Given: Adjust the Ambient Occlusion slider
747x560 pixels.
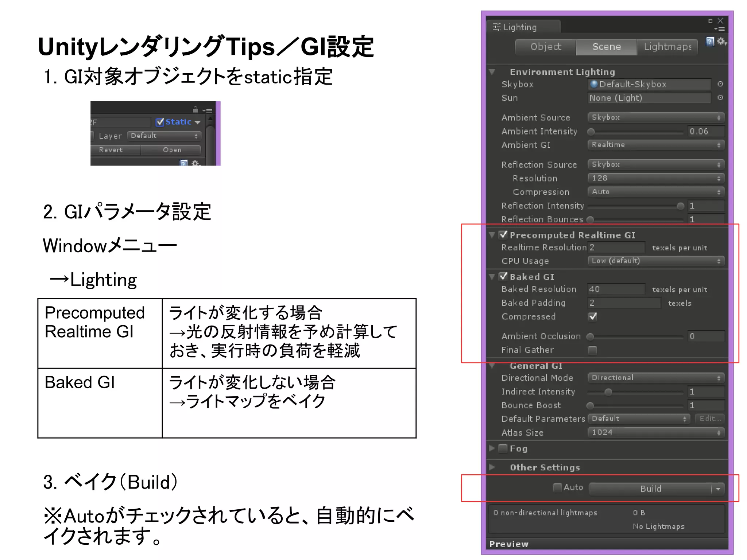Looking at the screenshot, I should pyautogui.click(x=635, y=337).
